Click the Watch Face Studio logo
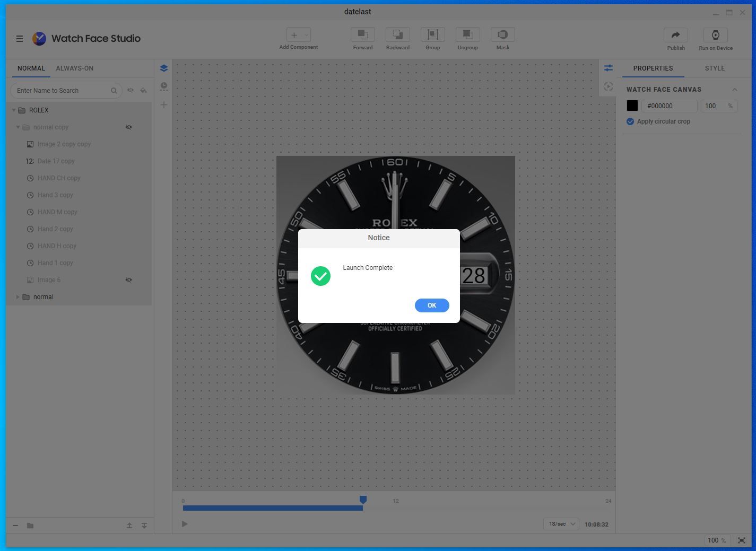756x551 pixels. pos(39,38)
